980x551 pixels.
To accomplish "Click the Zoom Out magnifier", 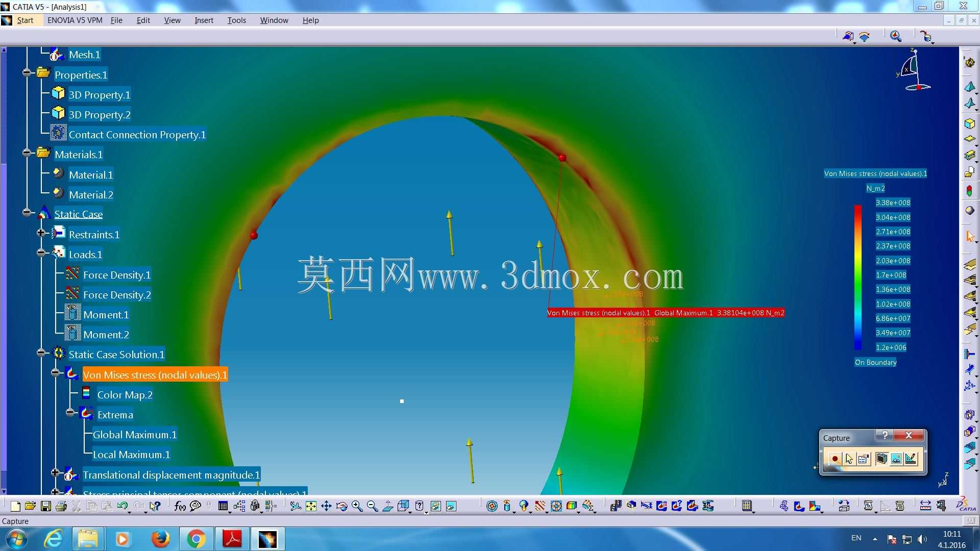I will click(x=372, y=506).
